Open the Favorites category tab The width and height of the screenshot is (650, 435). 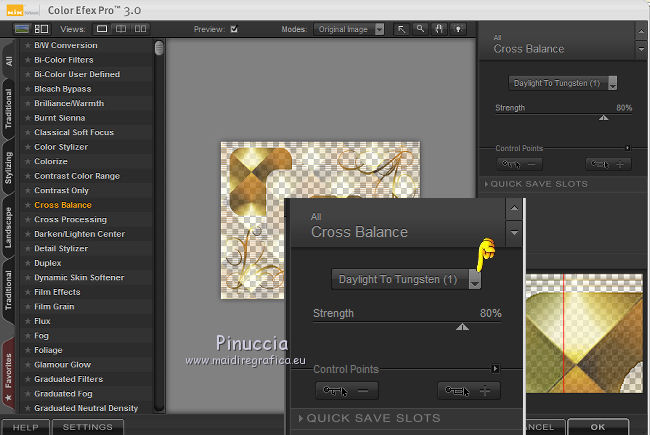9,375
